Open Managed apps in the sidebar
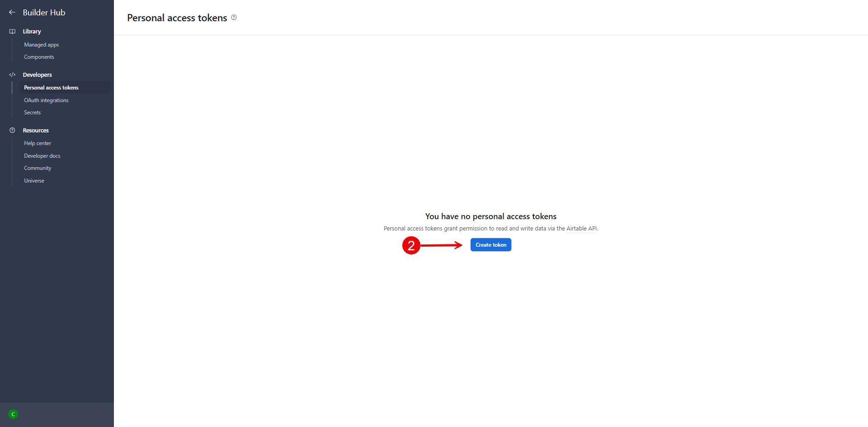This screenshot has height=427, width=868. pyautogui.click(x=41, y=45)
